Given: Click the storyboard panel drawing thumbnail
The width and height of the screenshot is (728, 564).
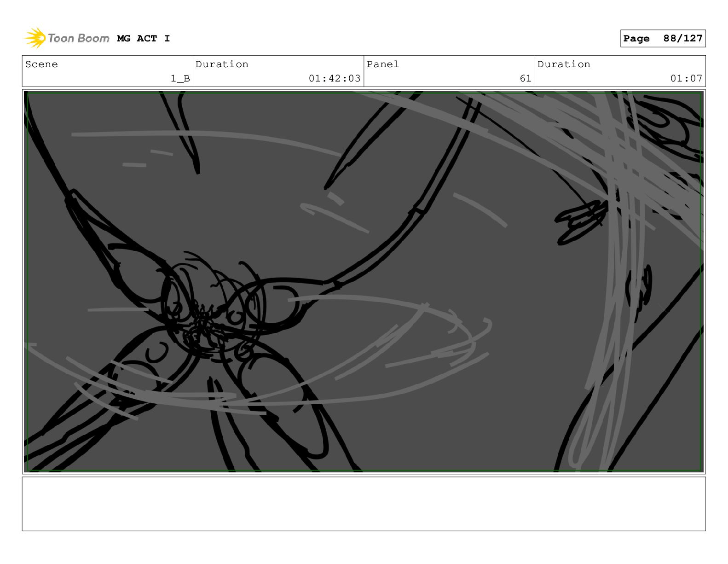Looking at the screenshot, I should pyautogui.click(x=364, y=282).
